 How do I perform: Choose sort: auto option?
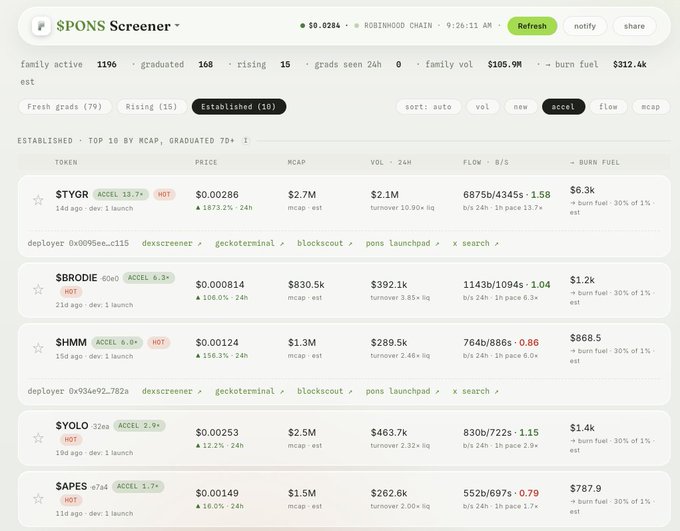(x=428, y=107)
